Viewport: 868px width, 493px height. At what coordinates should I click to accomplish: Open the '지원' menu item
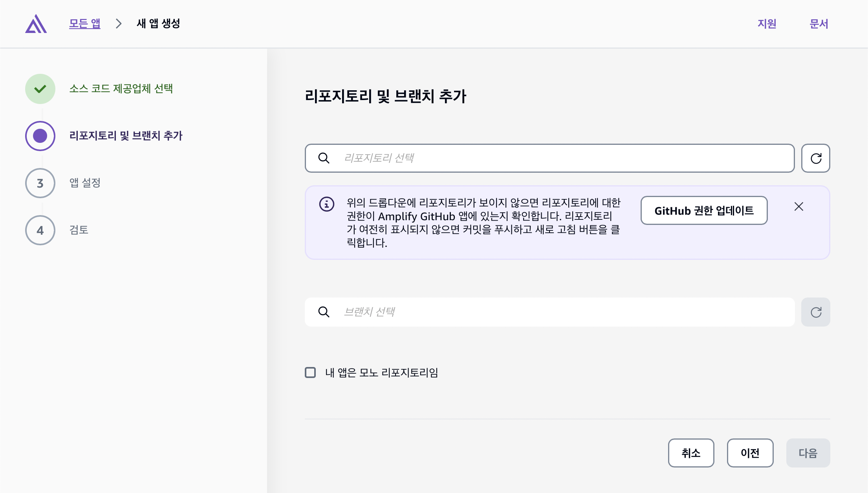(x=767, y=24)
